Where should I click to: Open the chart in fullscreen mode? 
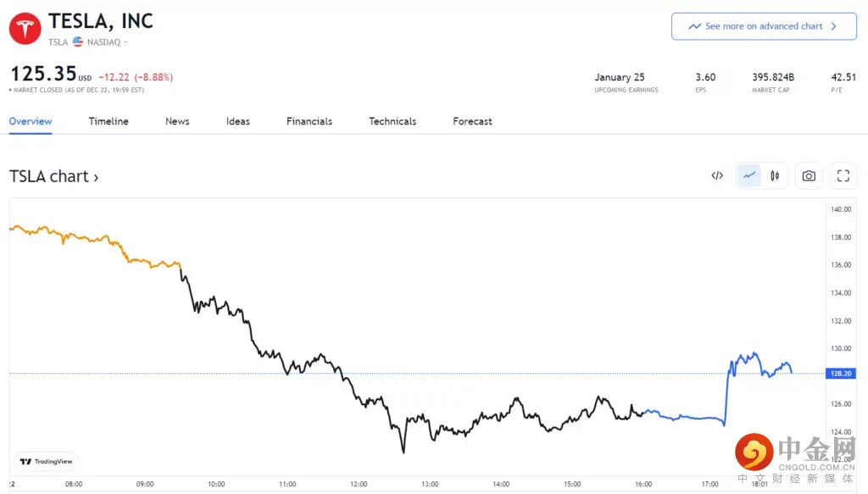843,175
